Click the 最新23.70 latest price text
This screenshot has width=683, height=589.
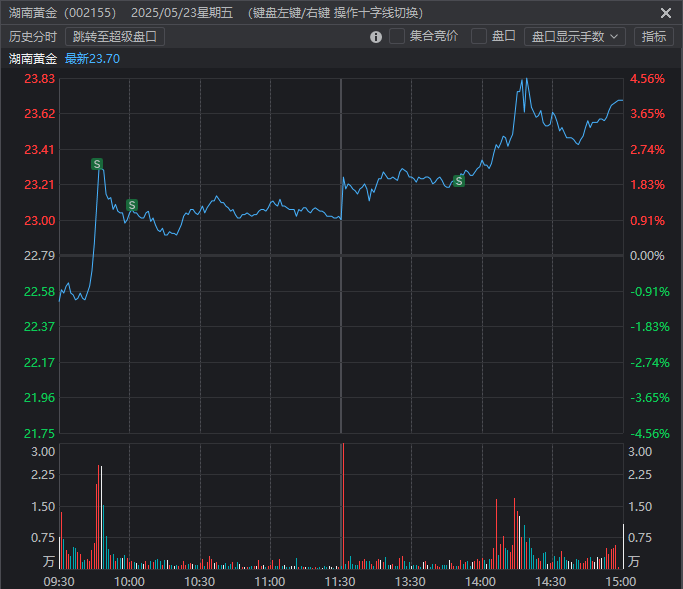(x=92, y=59)
